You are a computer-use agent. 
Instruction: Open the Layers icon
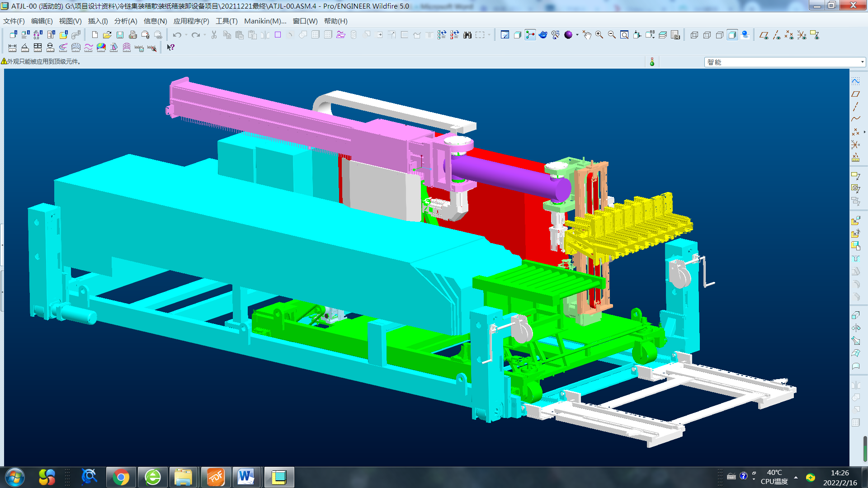663,35
